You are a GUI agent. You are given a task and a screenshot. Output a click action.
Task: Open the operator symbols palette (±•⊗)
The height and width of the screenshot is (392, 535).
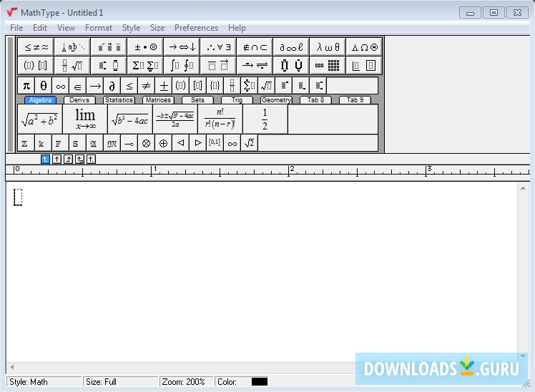pos(145,47)
